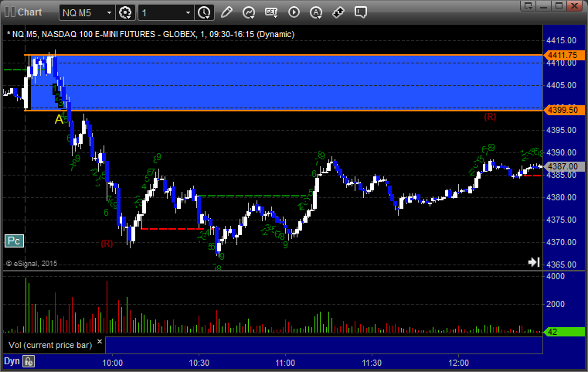Select the blue shaded opening range rectangle
This screenshot has width=588, height=372.
pos(285,83)
